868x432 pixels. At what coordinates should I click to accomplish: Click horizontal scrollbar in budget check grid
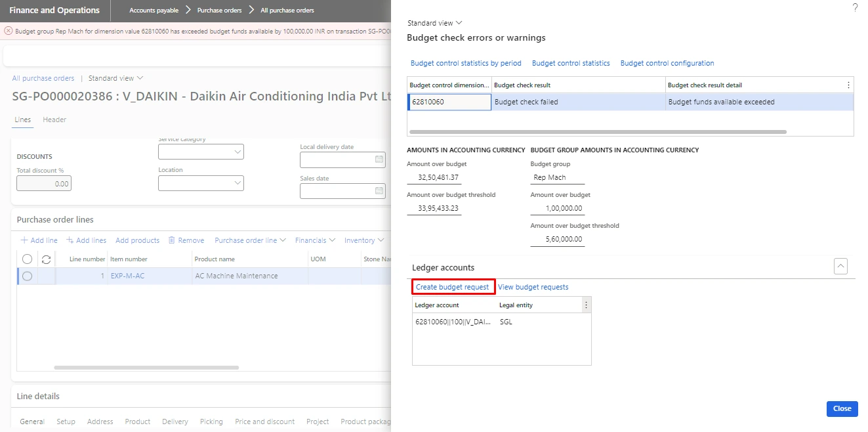598,132
